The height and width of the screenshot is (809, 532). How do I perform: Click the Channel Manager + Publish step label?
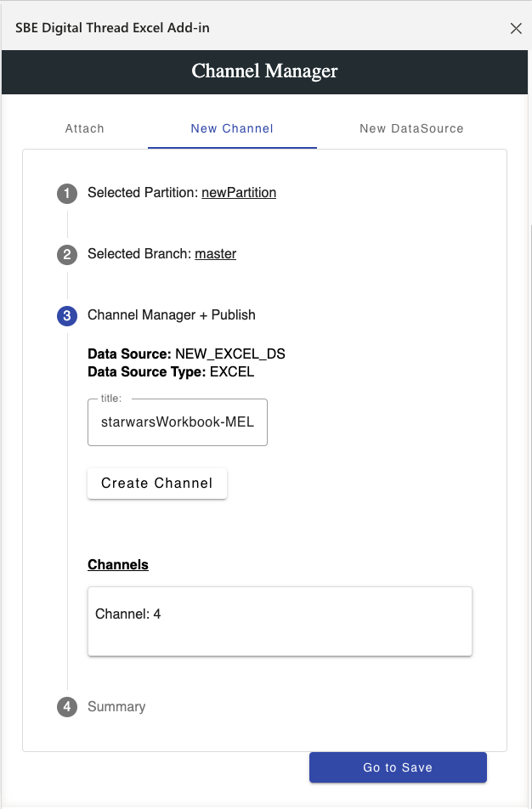point(172,315)
